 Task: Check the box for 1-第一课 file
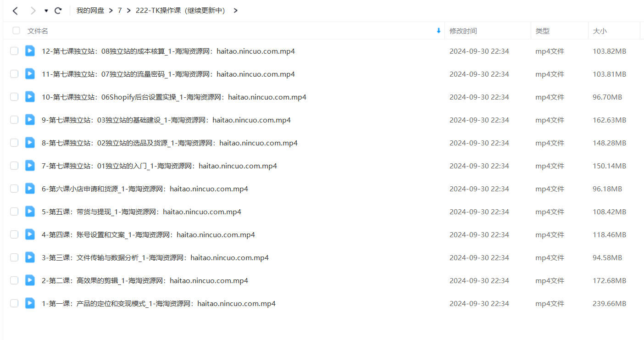(14, 303)
